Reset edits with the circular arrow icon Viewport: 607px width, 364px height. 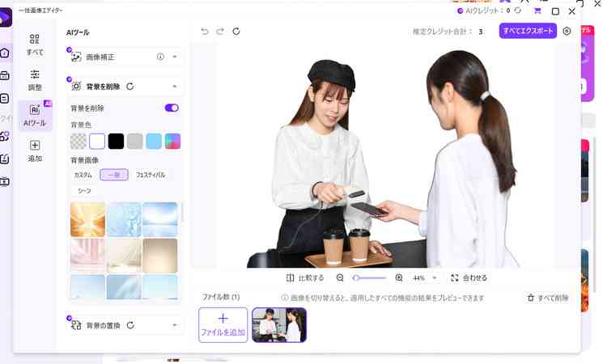point(236,32)
